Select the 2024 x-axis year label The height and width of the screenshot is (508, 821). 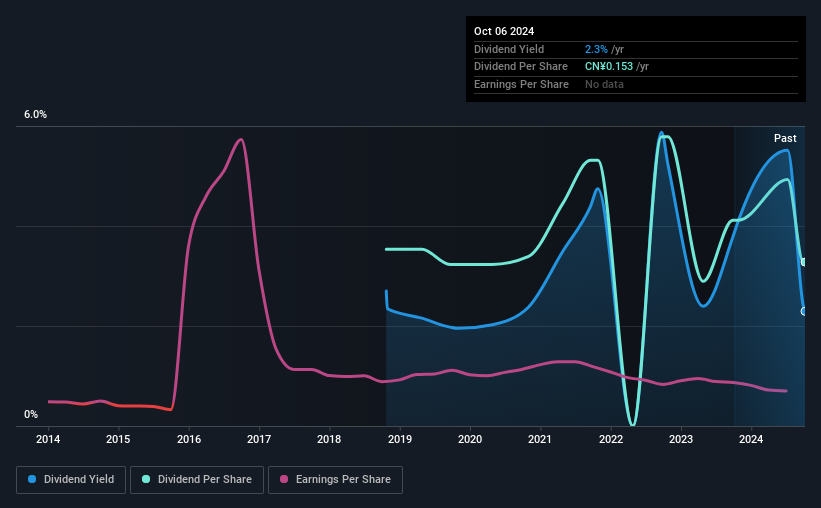click(x=751, y=439)
